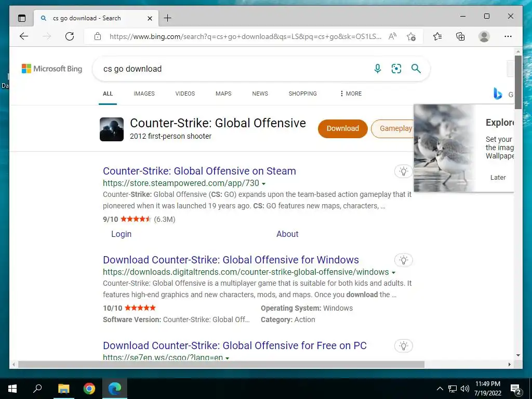
Task: Expand dropdown next to se7en.ws URL
Action: pos(228,358)
